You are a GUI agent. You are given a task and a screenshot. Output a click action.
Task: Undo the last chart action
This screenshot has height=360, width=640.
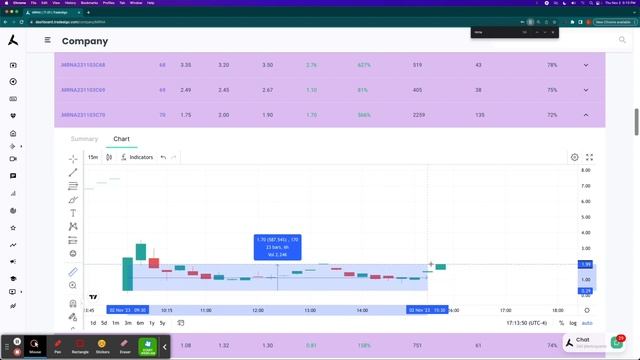click(x=163, y=157)
